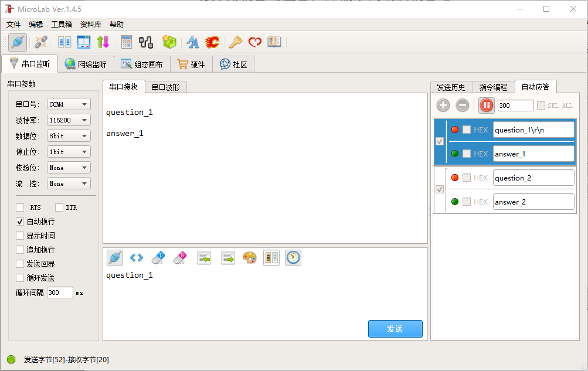Click the red heart icon
This screenshot has height=371, width=588.
[255, 42]
